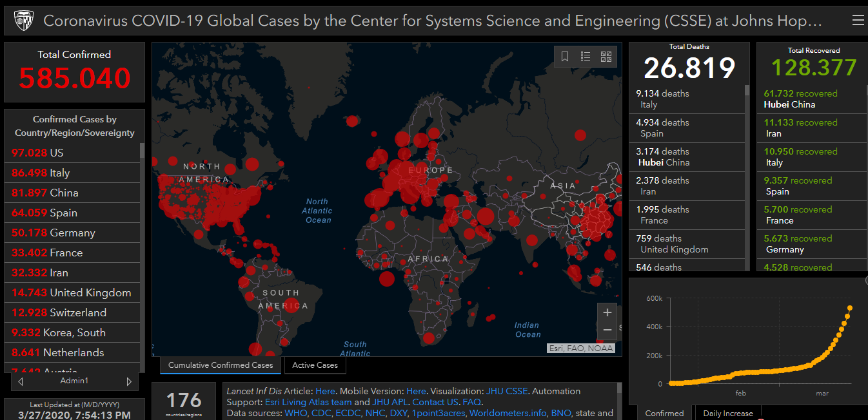Select Iran 2.378 deaths entry
The height and width of the screenshot is (420, 868).
click(x=686, y=186)
